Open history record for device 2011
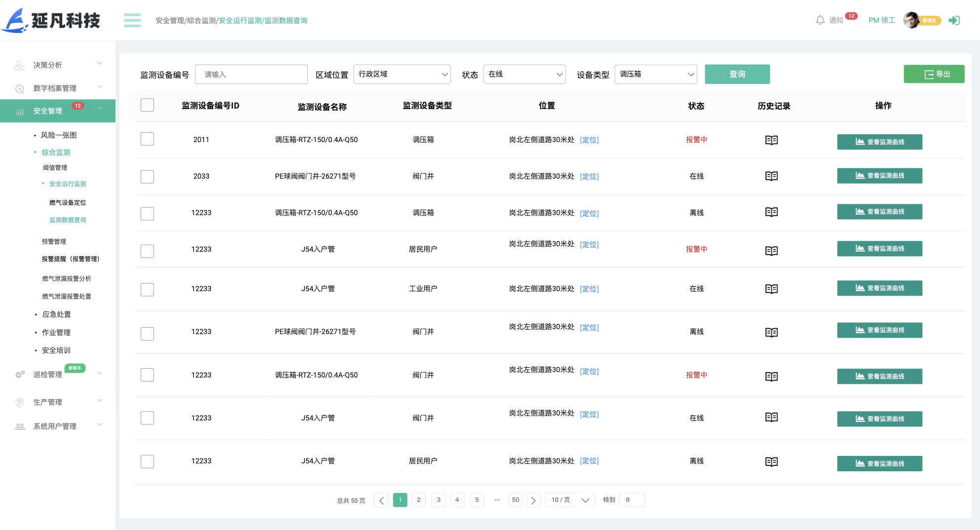This screenshot has width=980, height=530. tap(772, 140)
